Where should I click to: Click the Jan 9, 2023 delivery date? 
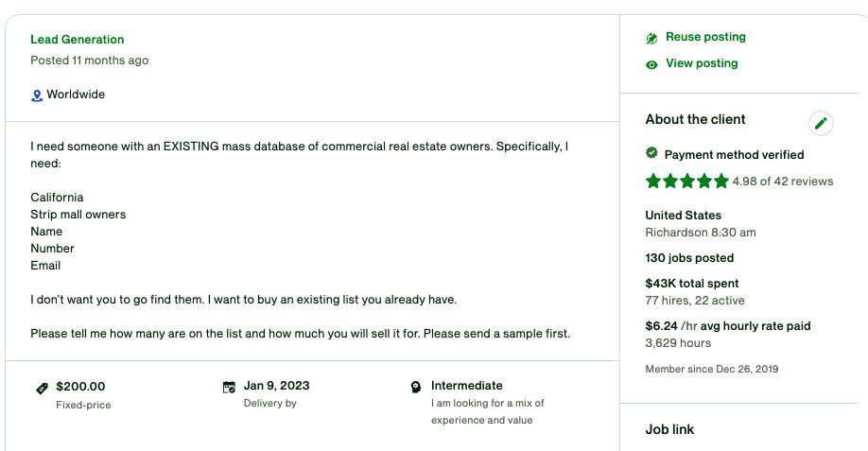(276, 386)
